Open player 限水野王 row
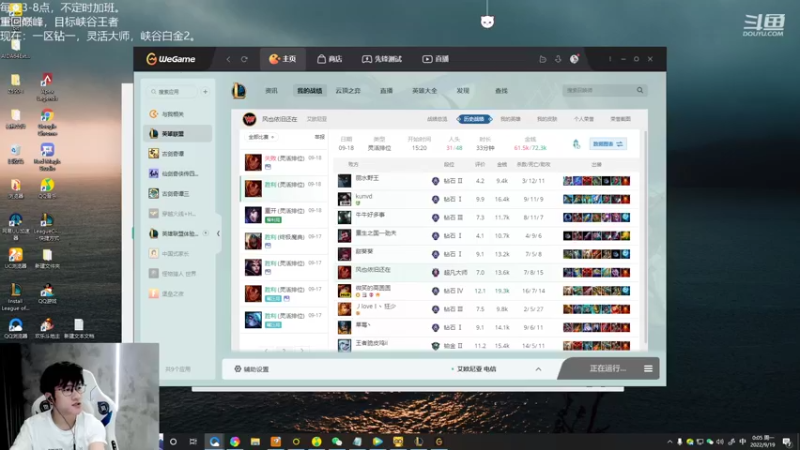Viewport: 800px width, 450px height. point(485,181)
